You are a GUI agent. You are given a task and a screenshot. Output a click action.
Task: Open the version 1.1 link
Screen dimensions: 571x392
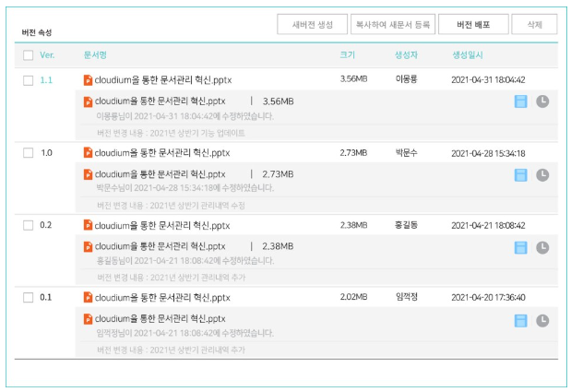point(46,80)
